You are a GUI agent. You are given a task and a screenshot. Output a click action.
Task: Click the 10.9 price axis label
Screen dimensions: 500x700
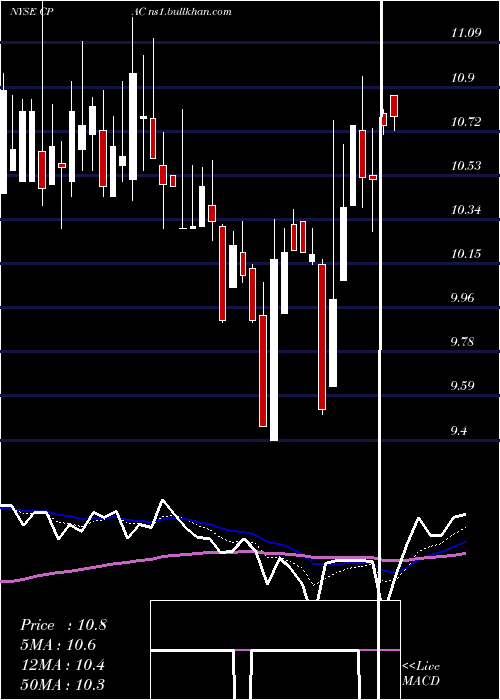coord(462,77)
